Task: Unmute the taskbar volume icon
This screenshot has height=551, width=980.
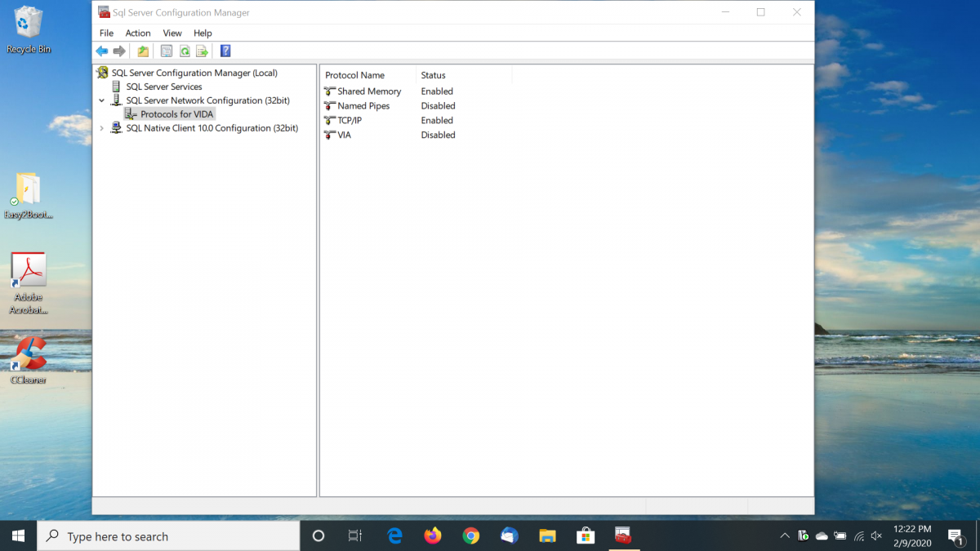Action: (x=877, y=536)
